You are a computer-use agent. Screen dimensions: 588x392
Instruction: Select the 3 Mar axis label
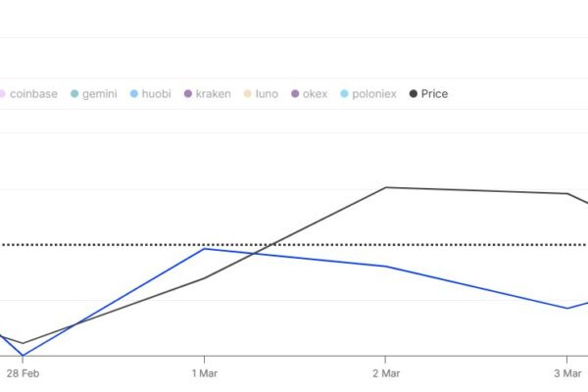[x=567, y=373]
